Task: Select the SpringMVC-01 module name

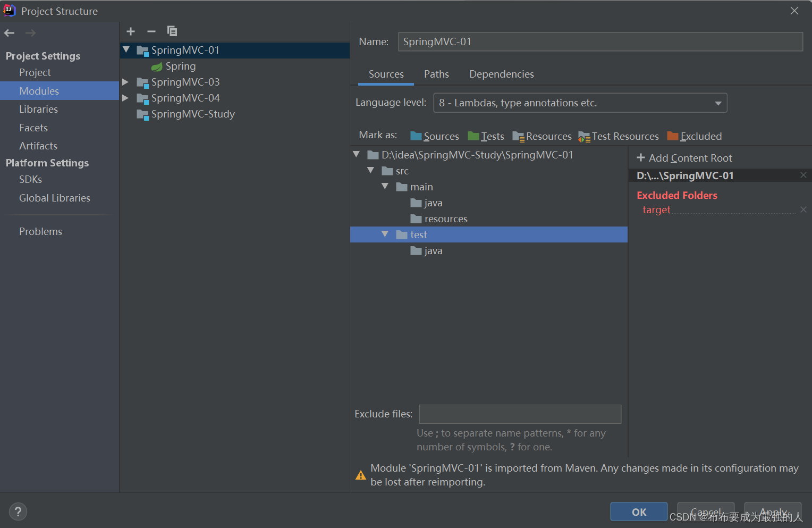Action: (185, 50)
